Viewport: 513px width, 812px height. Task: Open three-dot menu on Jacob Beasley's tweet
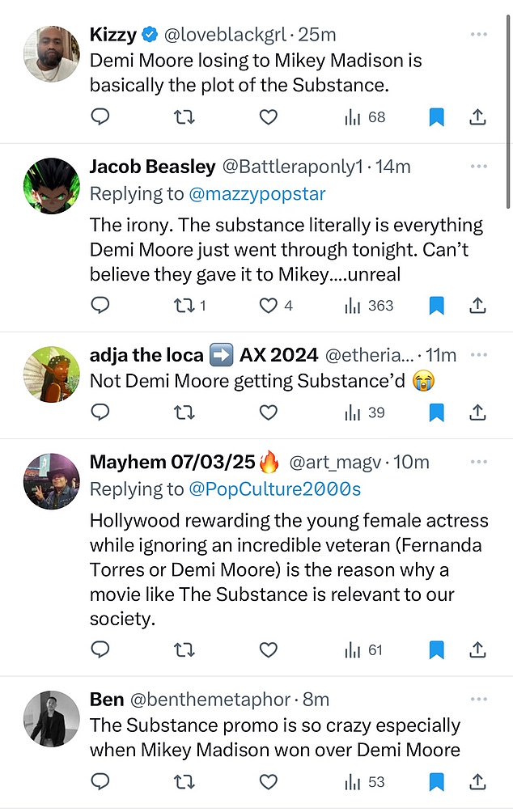(479, 167)
